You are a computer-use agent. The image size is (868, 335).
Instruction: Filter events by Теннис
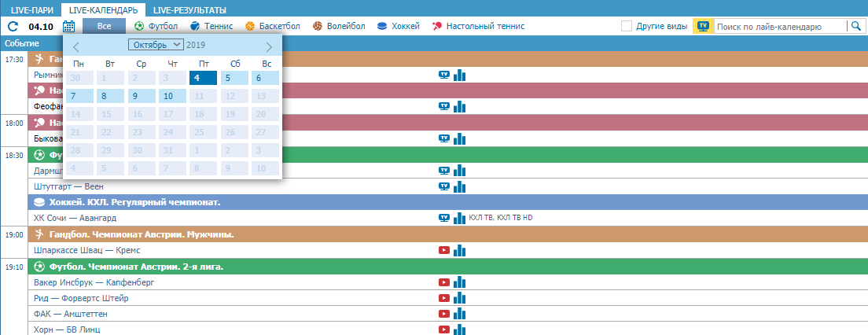click(211, 26)
